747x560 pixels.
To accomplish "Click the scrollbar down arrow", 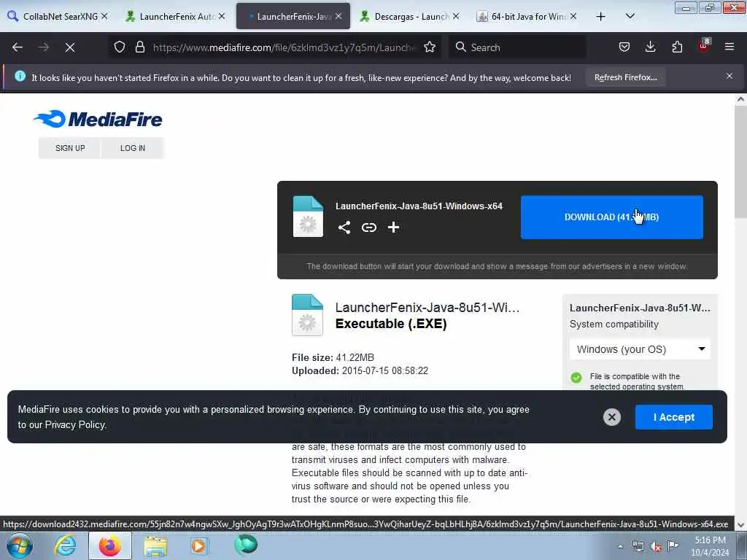I will click(x=740, y=525).
